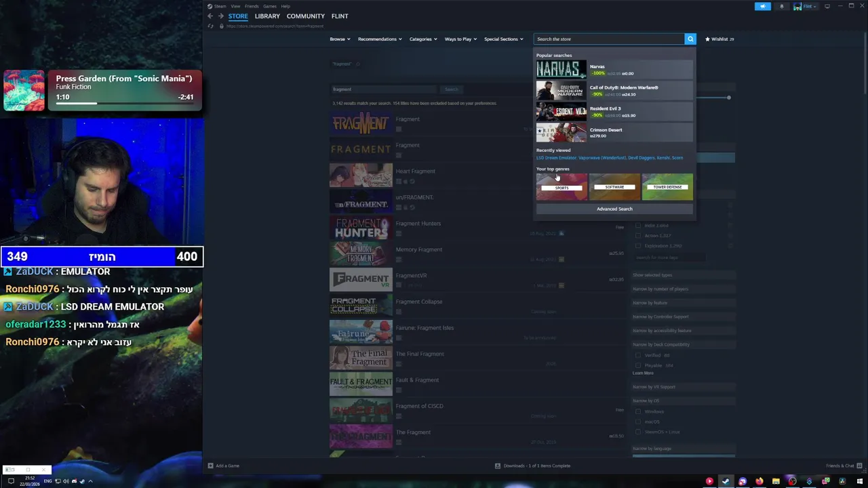Image resolution: width=868 pixels, height=488 pixels.
Task: Open the Fairune: Fragment Isles result
Action: pyautogui.click(x=478, y=333)
